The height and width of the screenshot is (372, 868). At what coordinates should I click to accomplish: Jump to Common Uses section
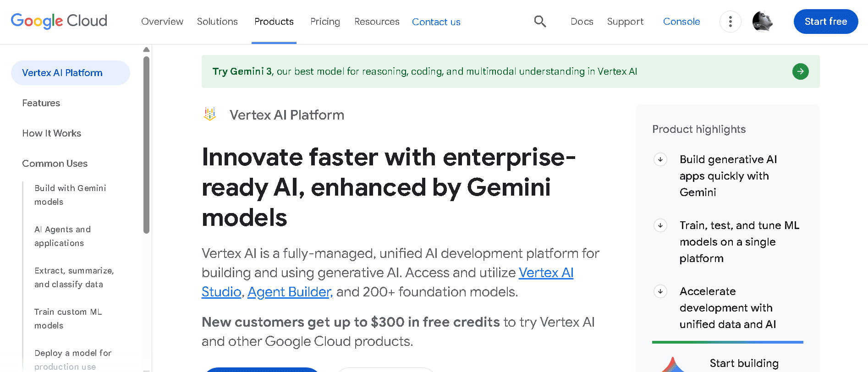[55, 164]
